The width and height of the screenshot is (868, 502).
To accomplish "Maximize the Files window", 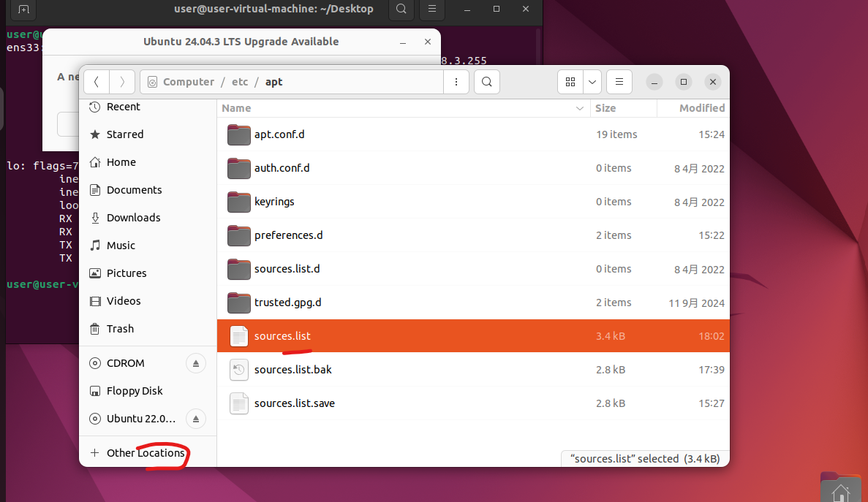I will [684, 82].
